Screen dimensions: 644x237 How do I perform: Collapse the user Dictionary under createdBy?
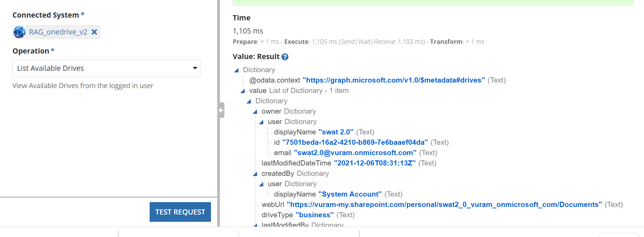point(261,184)
